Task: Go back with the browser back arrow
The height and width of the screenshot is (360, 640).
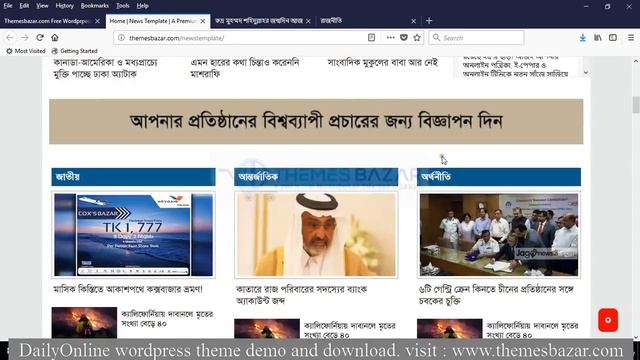Action: click(x=10, y=38)
